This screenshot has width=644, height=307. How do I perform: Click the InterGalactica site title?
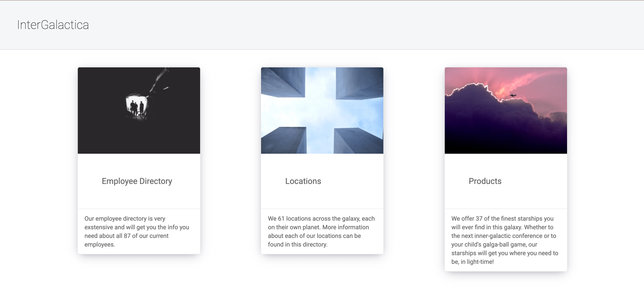[53, 24]
